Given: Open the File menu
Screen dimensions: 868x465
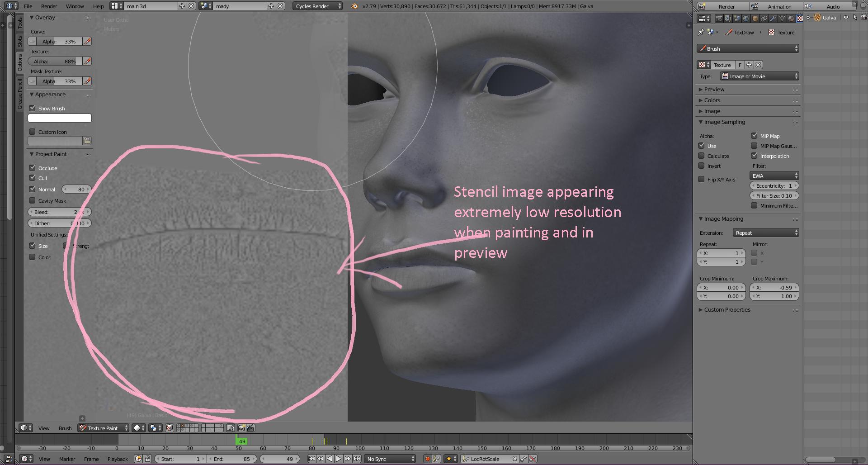Looking at the screenshot, I should [x=28, y=6].
